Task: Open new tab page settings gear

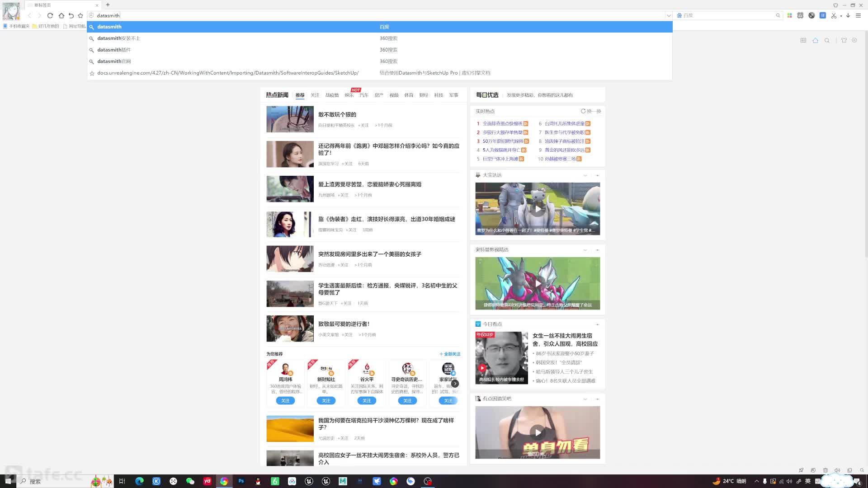Action: [854, 40]
